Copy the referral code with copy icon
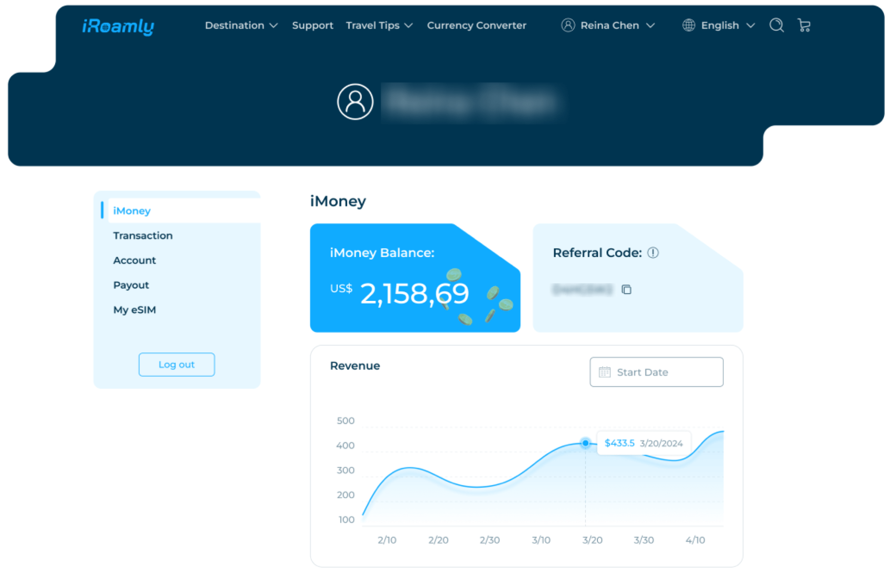890x588 pixels. point(626,289)
